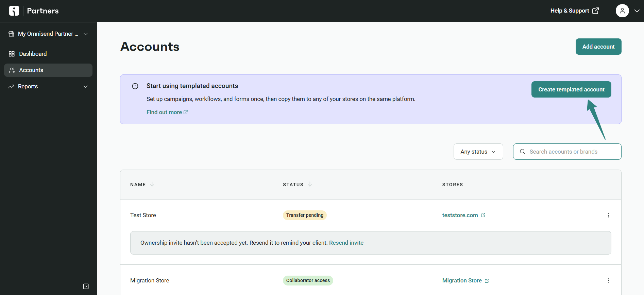
Task: Open the Any status filter dropdown
Action: point(478,152)
